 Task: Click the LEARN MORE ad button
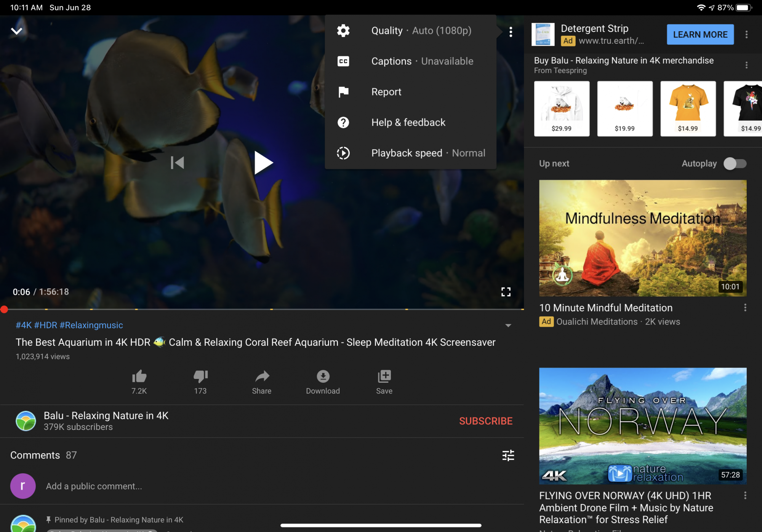pyautogui.click(x=700, y=34)
